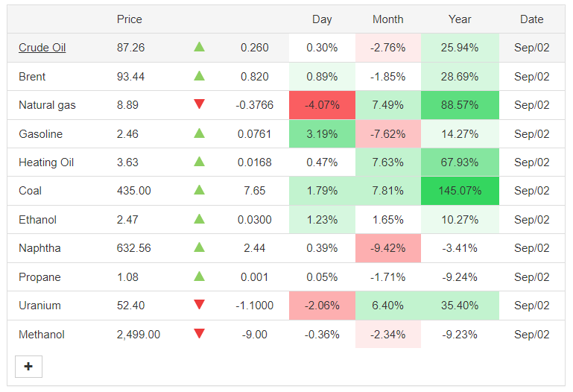Select the Methanol commodity name
Viewport: 573px width, 392px height.
[x=42, y=335]
